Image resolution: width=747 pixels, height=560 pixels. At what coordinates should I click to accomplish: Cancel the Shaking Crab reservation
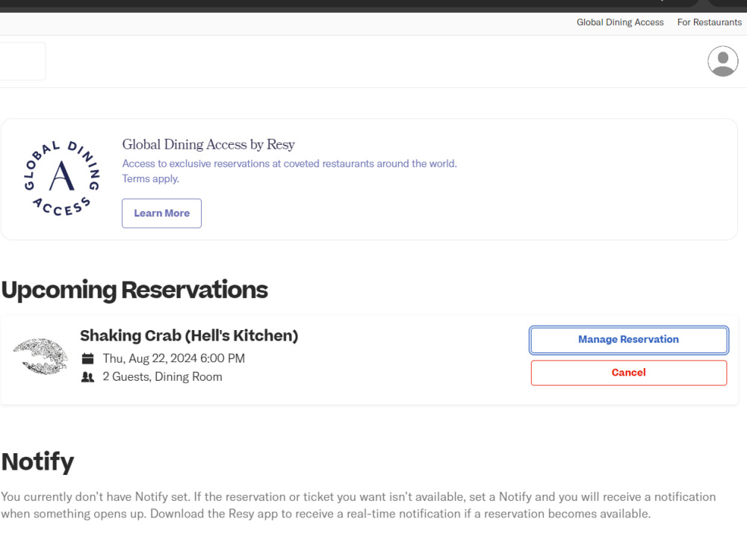[x=628, y=373]
